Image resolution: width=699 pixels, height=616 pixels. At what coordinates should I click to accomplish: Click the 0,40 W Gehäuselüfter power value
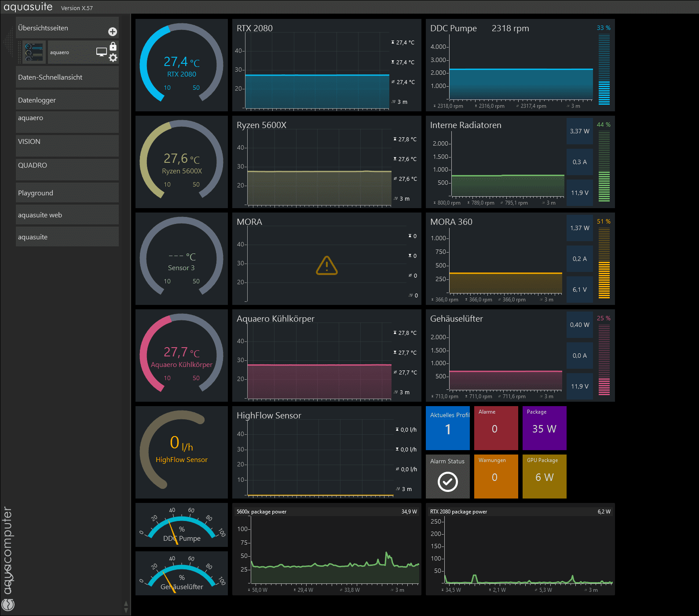tap(580, 325)
